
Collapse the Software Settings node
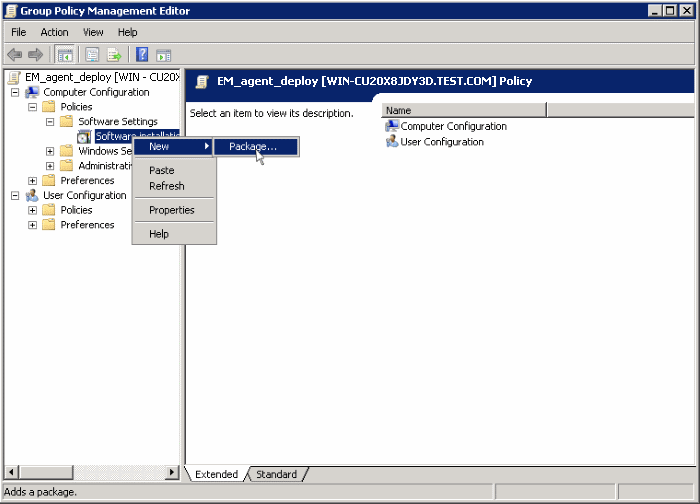(50, 122)
